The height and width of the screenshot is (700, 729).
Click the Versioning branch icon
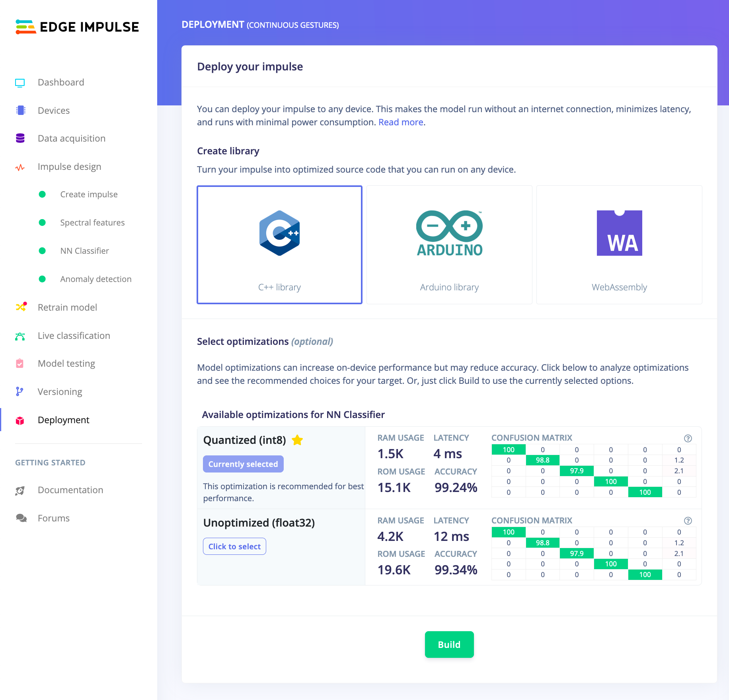click(19, 391)
